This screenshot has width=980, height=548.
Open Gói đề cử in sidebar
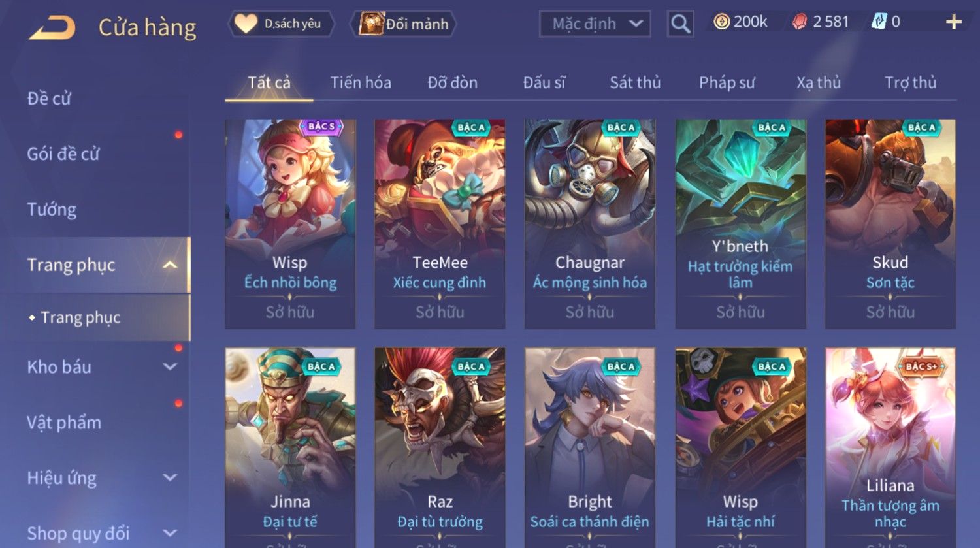click(63, 154)
